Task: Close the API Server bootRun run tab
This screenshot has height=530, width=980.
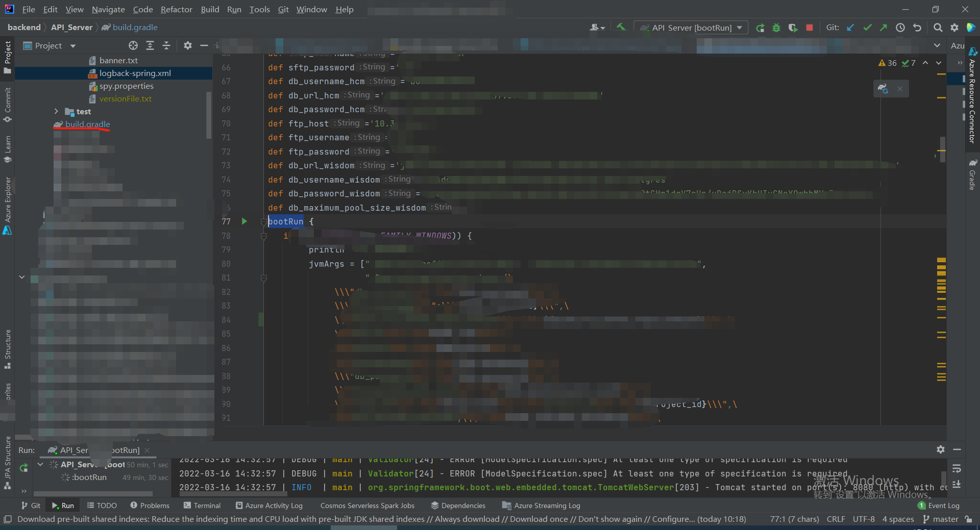Action: point(147,450)
